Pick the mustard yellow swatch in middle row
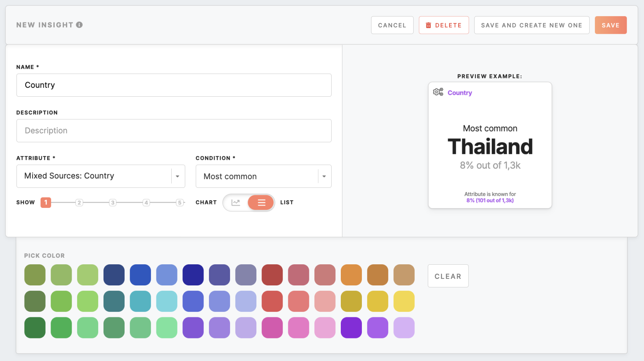Screen dimensions: 644x361 click(x=351, y=301)
